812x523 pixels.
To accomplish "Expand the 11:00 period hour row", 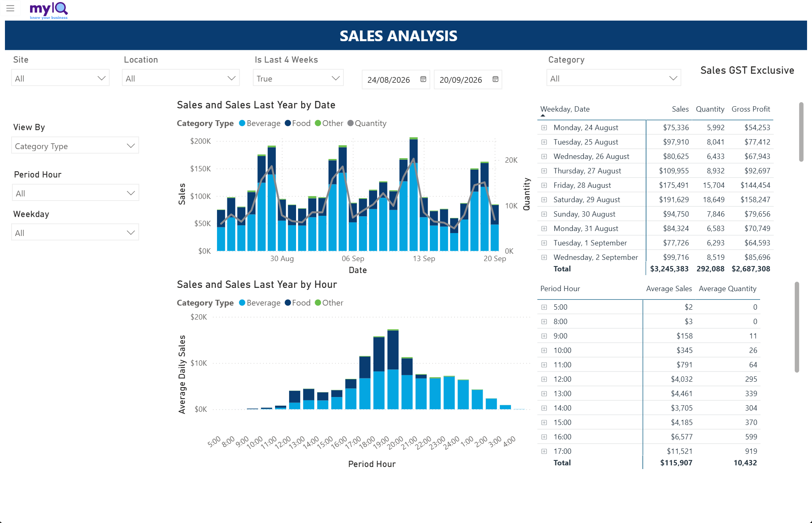I will pos(544,365).
